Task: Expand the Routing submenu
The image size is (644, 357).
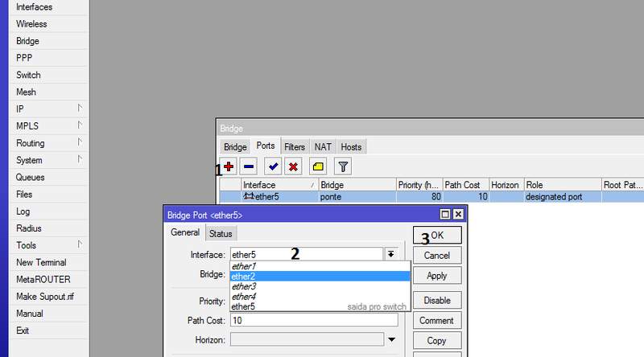Action: point(80,142)
